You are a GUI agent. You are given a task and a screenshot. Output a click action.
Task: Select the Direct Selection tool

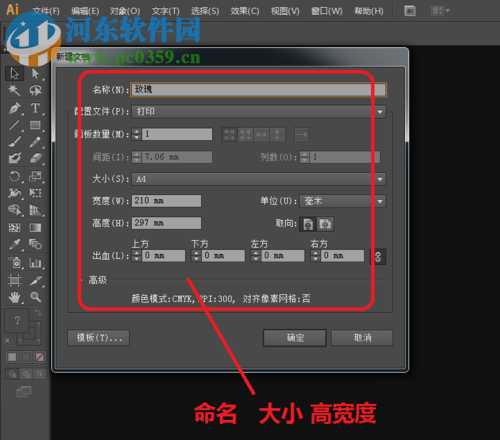coord(35,73)
